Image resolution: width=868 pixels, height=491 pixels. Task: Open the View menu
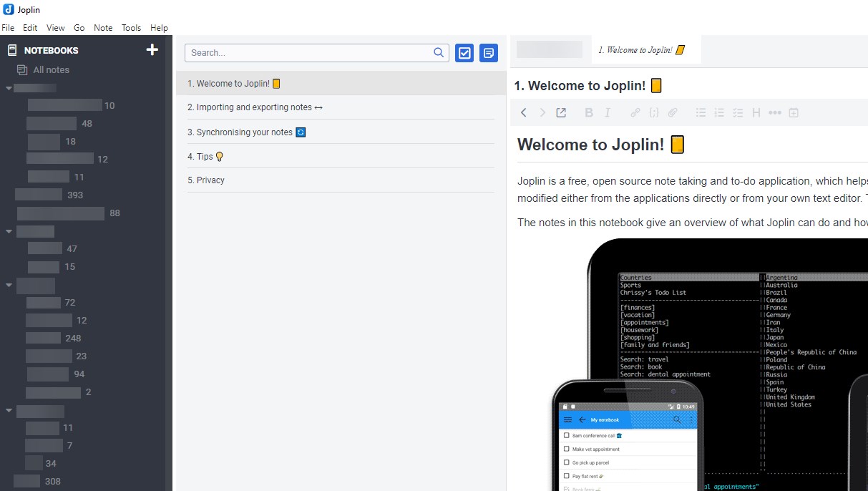tap(56, 28)
